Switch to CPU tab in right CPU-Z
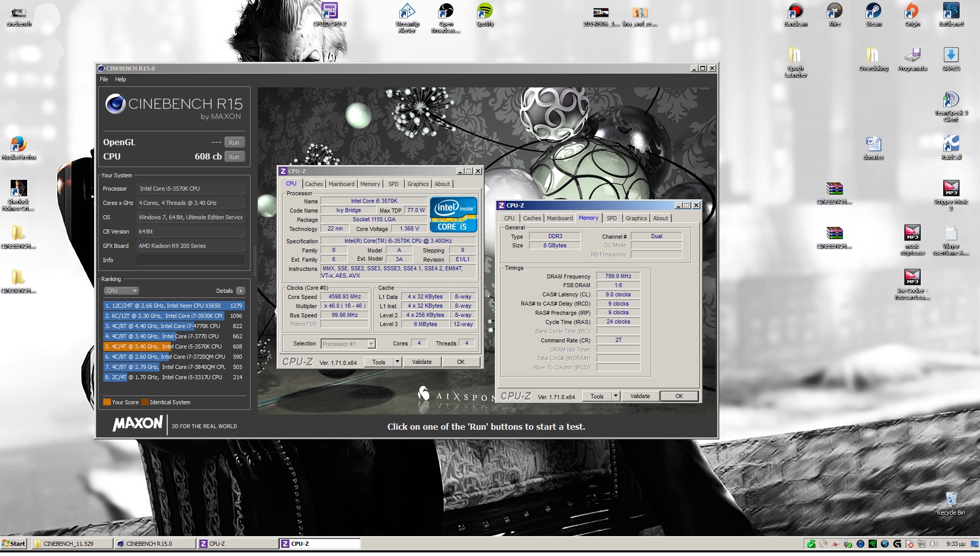This screenshot has width=980, height=556. (x=510, y=218)
